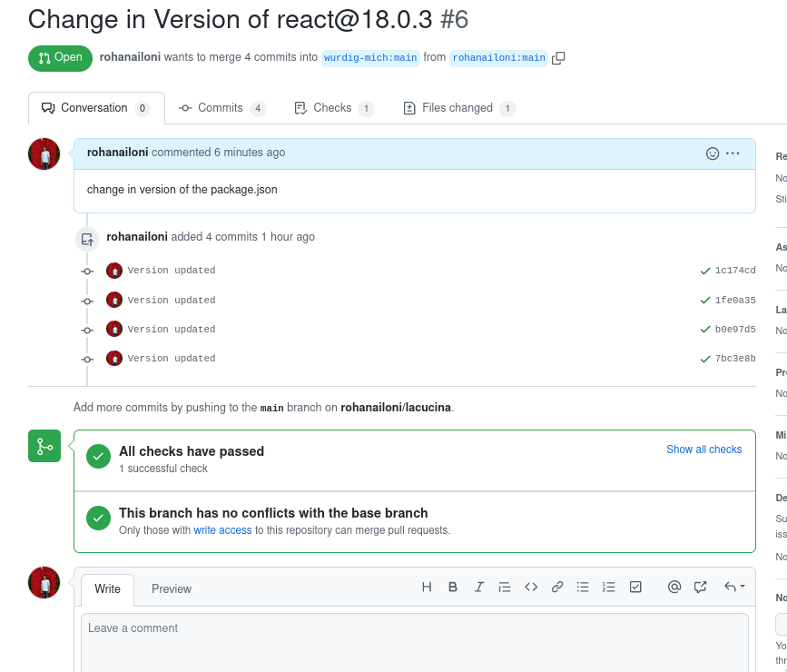
Task: Reference an issue or pull request
Action: (700, 587)
